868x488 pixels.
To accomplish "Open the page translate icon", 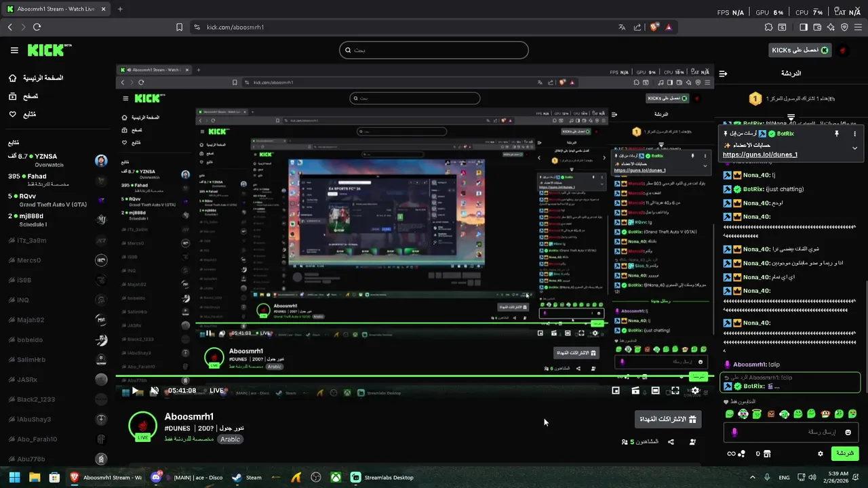I will click(622, 27).
